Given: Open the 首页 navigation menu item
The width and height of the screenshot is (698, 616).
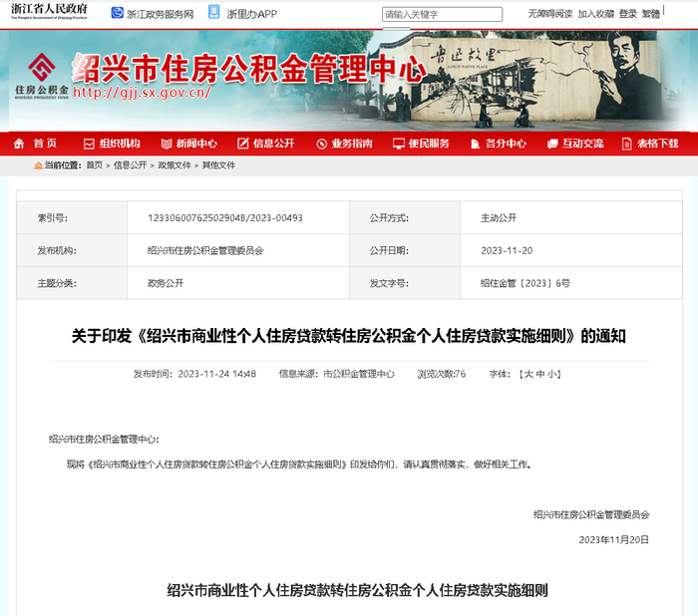Looking at the screenshot, I should (45, 144).
